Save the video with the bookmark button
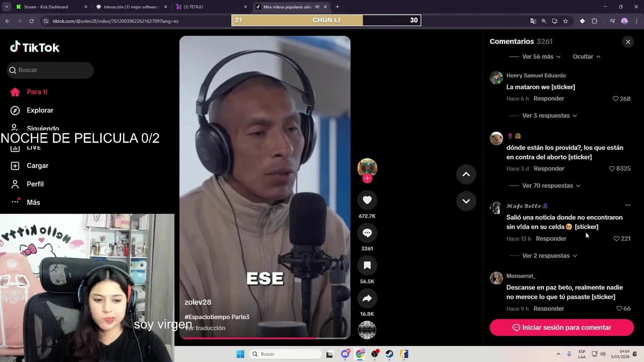This screenshot has height=362, width=644. tap(367, 265)
